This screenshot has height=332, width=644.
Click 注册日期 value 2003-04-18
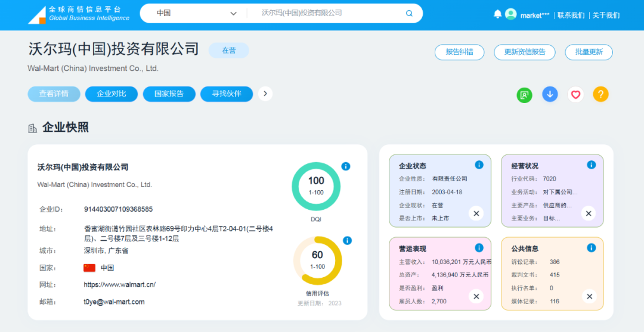point(447,192)
